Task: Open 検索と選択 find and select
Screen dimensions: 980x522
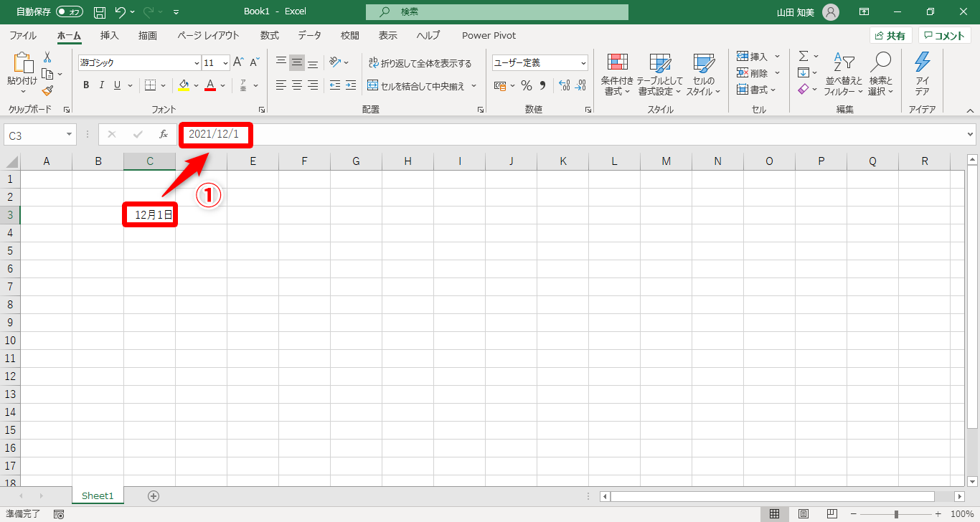Action: pos(880,75)
